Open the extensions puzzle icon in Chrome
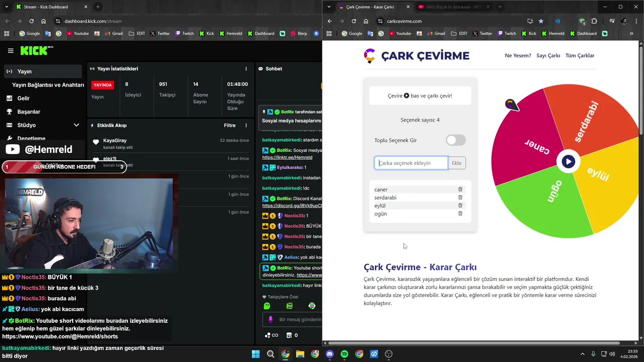 click(594, 21)
